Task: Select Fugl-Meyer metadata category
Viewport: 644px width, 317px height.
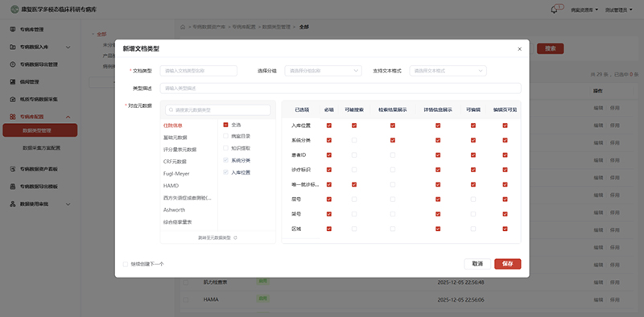Action: point(176,174)
